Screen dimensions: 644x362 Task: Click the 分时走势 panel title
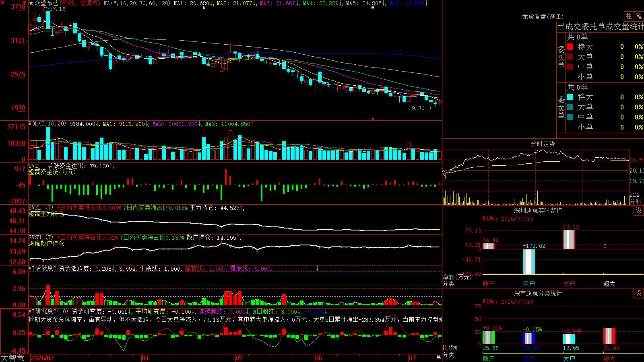(543, 144)
